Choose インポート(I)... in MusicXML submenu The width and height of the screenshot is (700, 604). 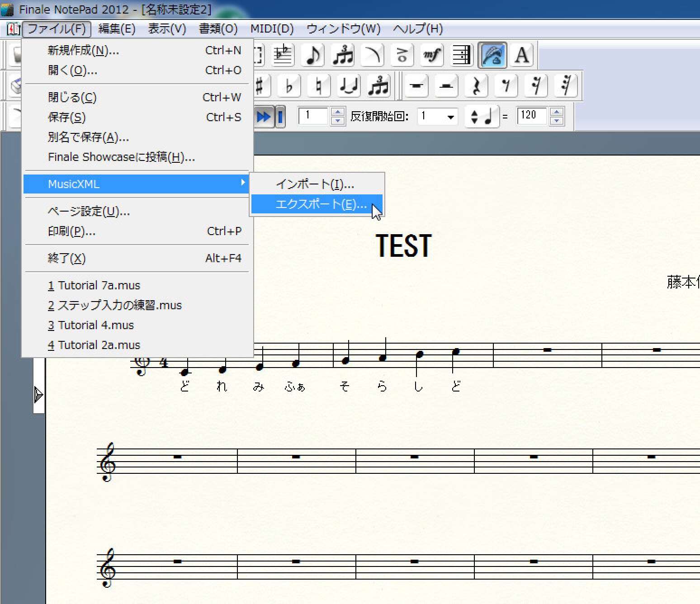click(317, 184)
